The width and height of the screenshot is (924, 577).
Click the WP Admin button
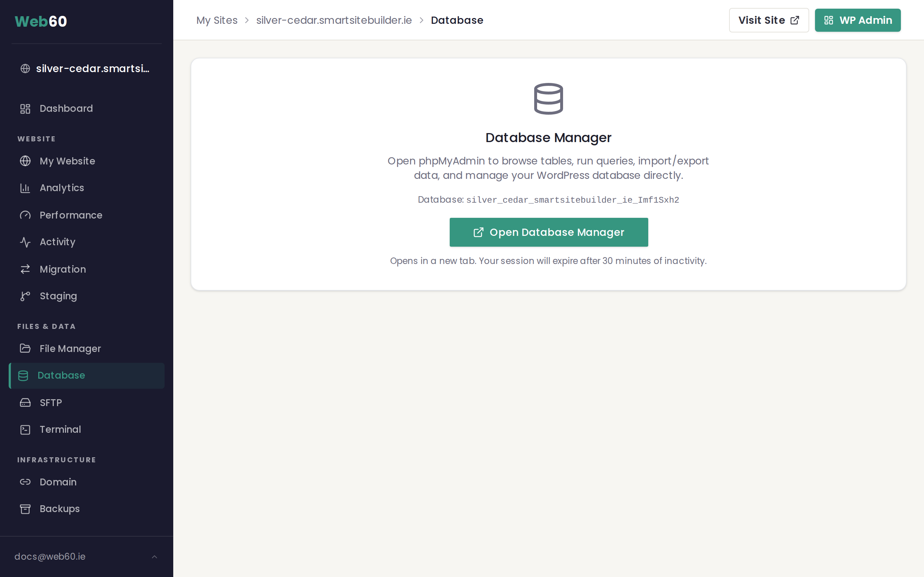pos(857,20)
